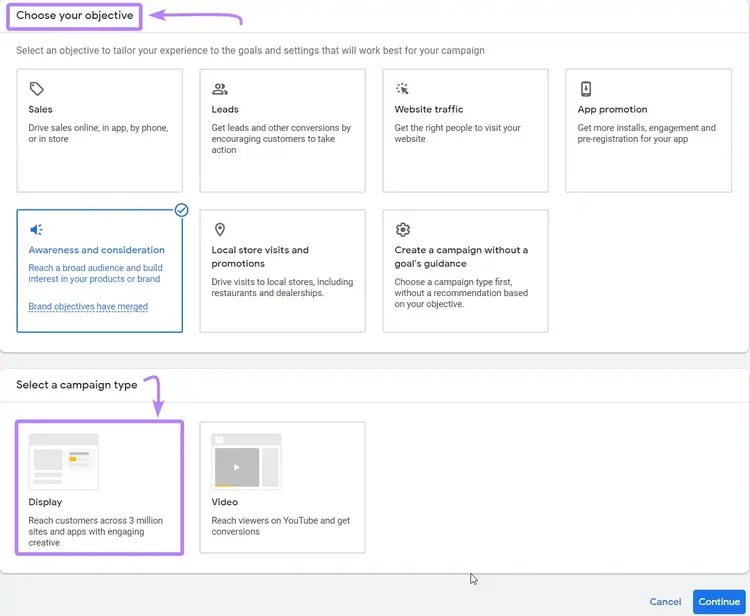This screenshot has width=750, height=616.
Task: Click 'Drive visits to local stores' description
Action: pyautogui.click(x=282, y=287)
